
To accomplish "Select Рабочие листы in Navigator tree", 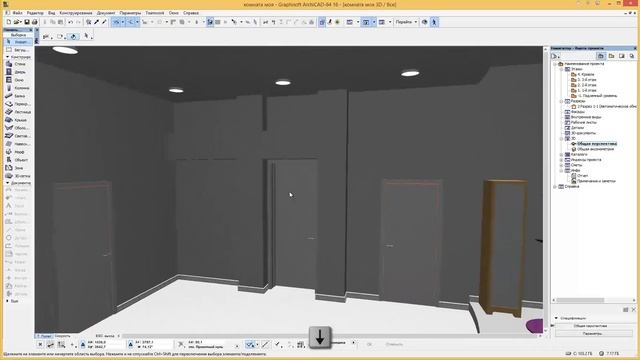I will [x=583, y=122].
